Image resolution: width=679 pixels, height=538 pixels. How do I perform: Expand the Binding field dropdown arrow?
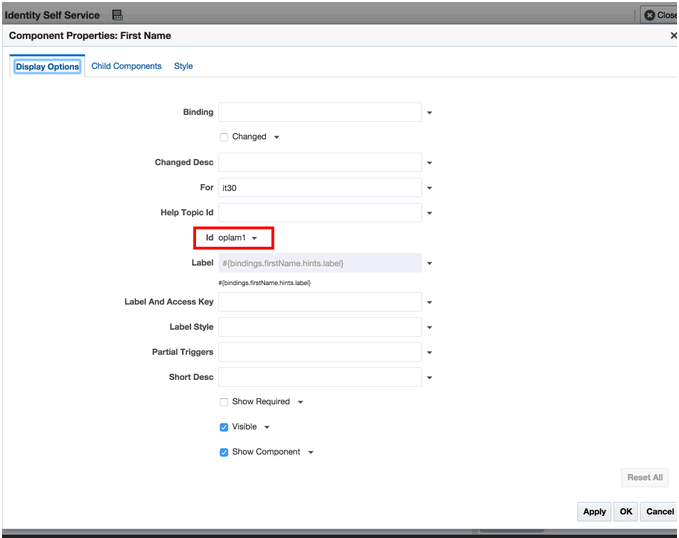click(430, 113)
